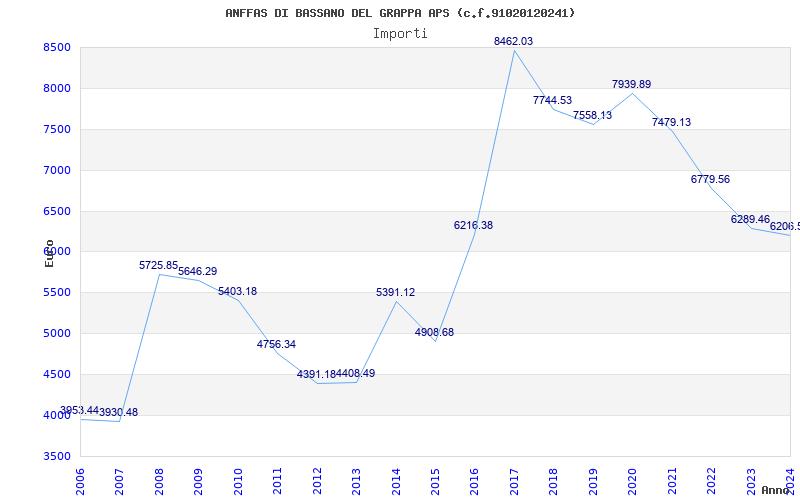This screenshot has height=500, width=800.
Task: Click the x-axis year label 2023
Action: [751, 481]
